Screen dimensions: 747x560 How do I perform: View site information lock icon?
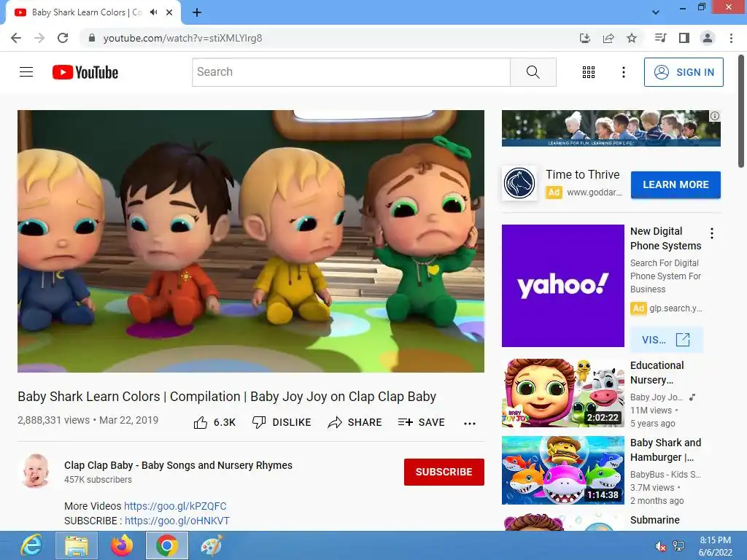tap(92, 38)
